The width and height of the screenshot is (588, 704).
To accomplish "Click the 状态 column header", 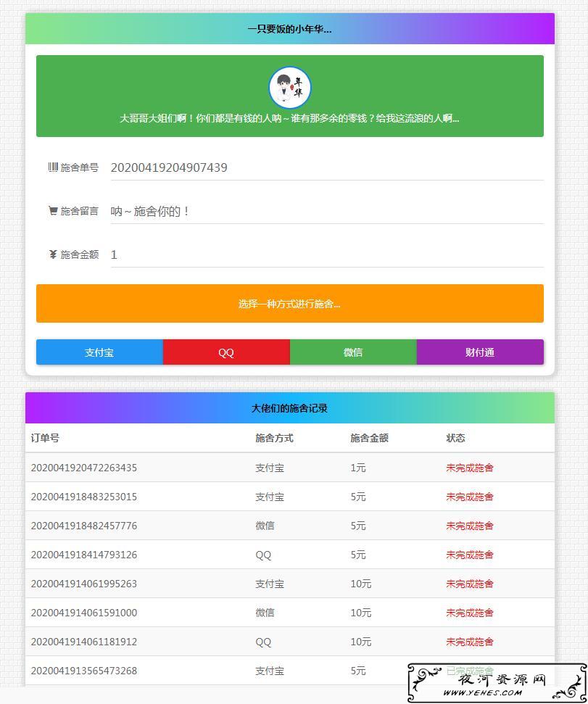I will point(455,438).
